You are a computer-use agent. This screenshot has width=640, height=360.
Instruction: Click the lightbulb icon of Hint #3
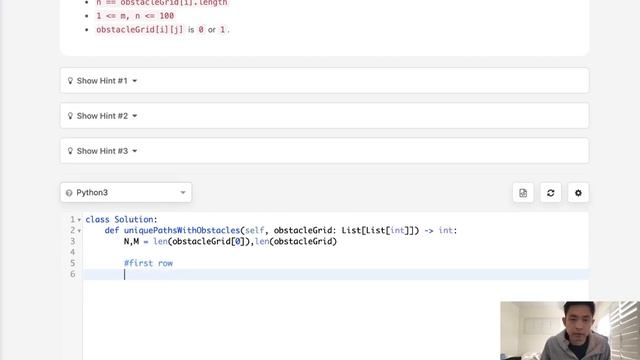click(x=70, y=151)
